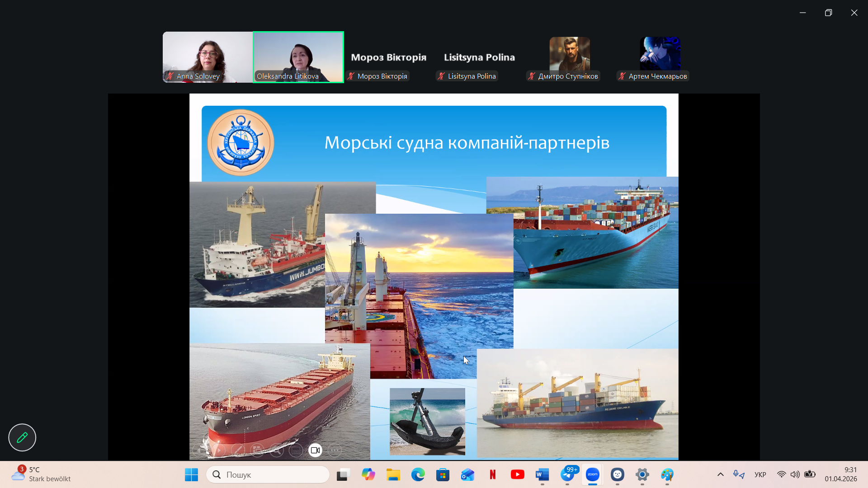Open more slideshow options ellipsis

[335, 450]
